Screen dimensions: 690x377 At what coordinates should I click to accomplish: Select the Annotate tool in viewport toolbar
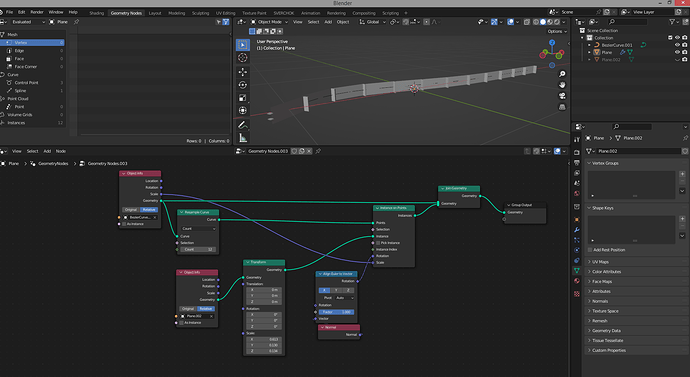[242, 125]
